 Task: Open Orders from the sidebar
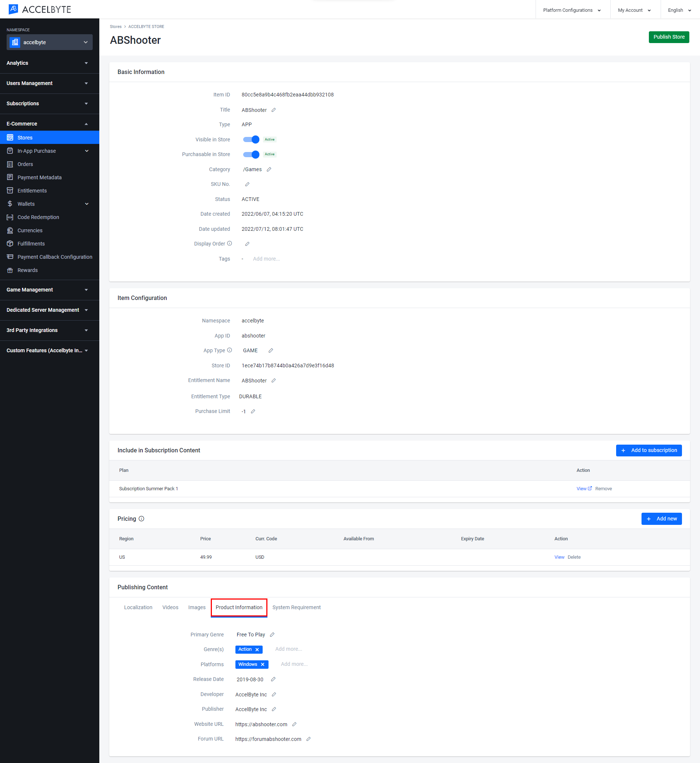click(50, 164)
